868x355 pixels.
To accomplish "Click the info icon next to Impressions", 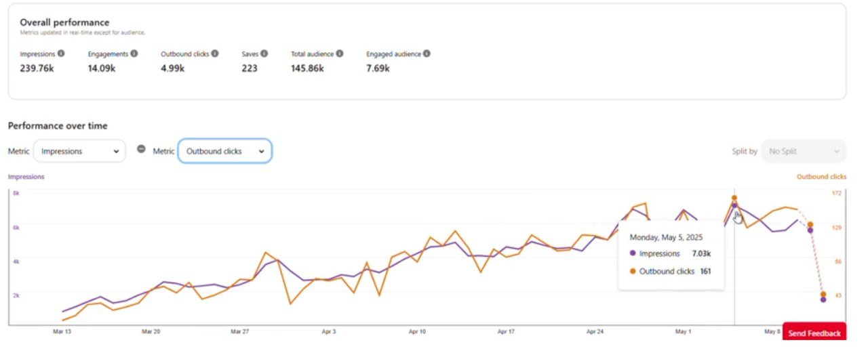I will 61,54.
